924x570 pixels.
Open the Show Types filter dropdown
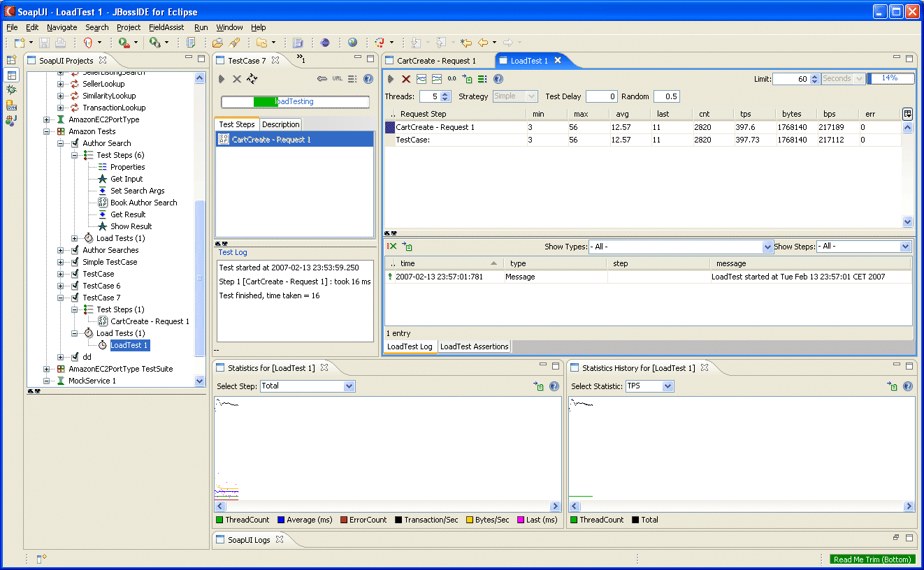[767, 246]
